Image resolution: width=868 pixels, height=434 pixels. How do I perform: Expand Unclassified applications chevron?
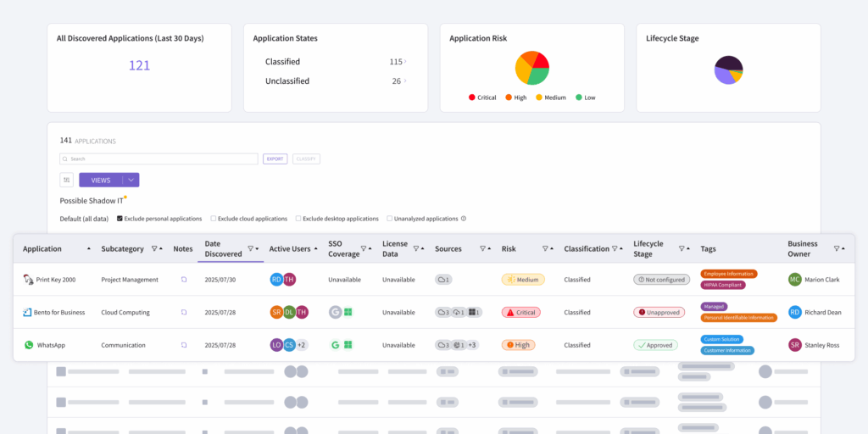pos(405,81)
